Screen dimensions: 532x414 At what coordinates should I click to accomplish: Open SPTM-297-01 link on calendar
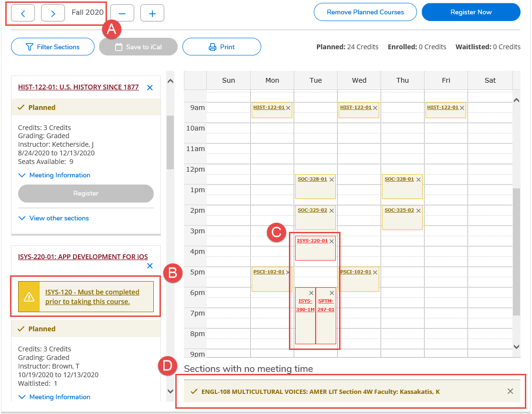coord(326,305)
